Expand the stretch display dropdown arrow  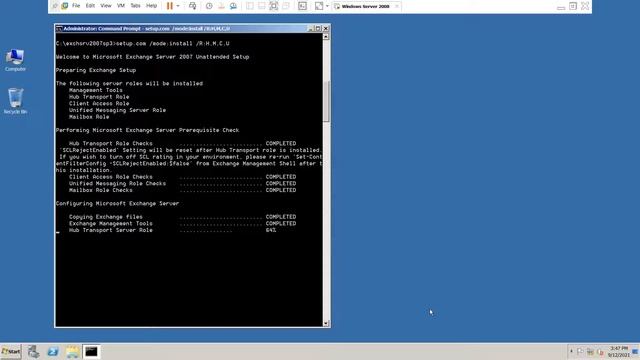click(x=327, y=6)
